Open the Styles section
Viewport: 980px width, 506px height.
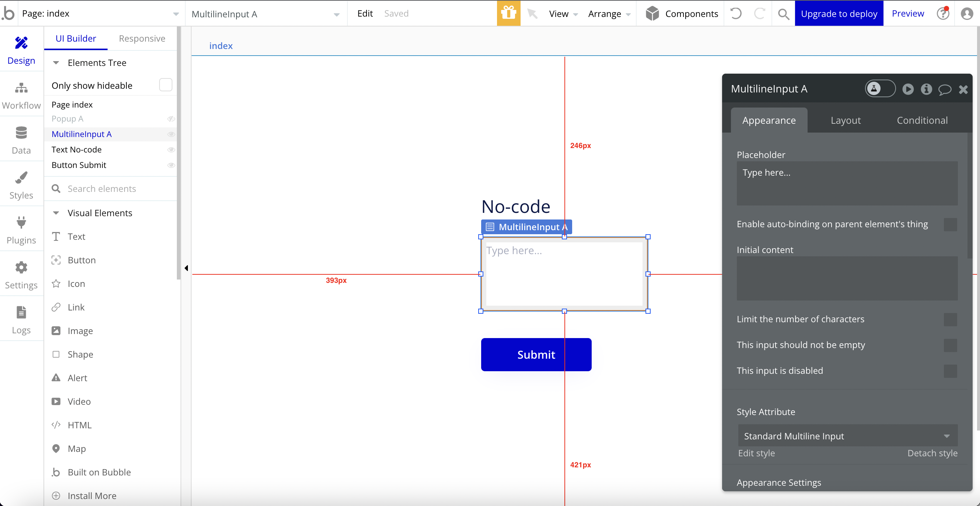(x=21, y=186)
